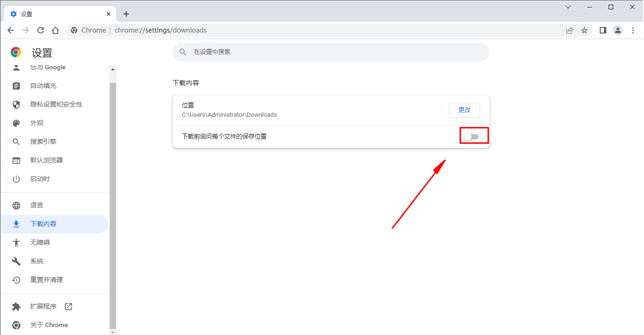
Task: Go back with the browser back arrow
Action: 11,30
